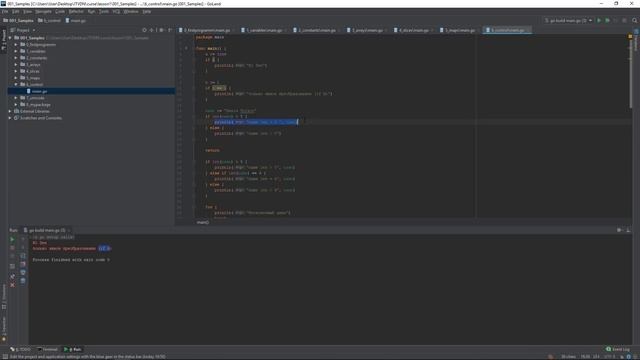Switch to the 4_slices\main.go tab
This screenshot has height=360, width=640.
coord(414,30)
